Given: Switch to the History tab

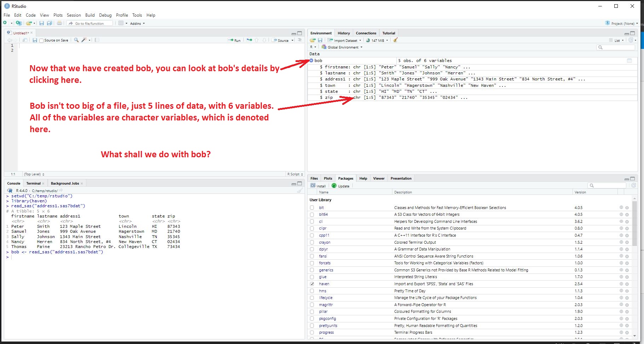Looking at the screenshot, I should [344, 33].
